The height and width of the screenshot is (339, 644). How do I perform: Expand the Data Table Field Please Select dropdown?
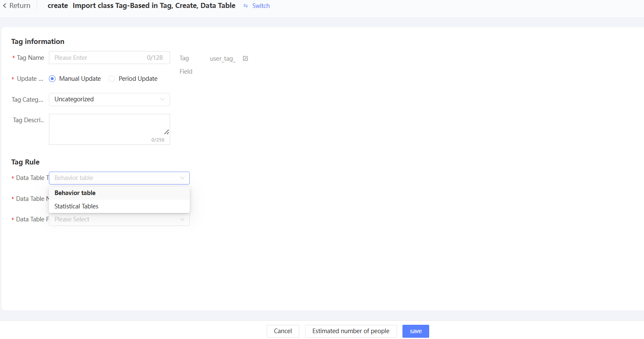[x=119, y=219]
